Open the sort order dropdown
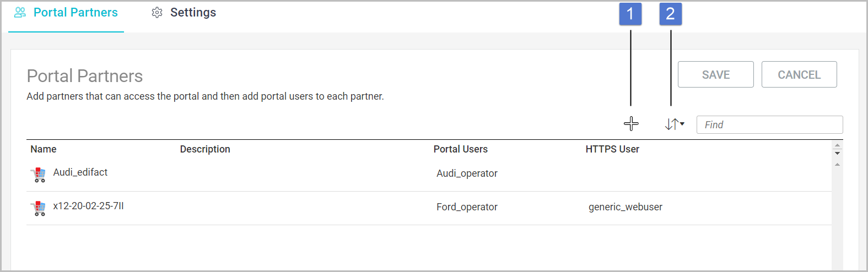 point(675,124)
